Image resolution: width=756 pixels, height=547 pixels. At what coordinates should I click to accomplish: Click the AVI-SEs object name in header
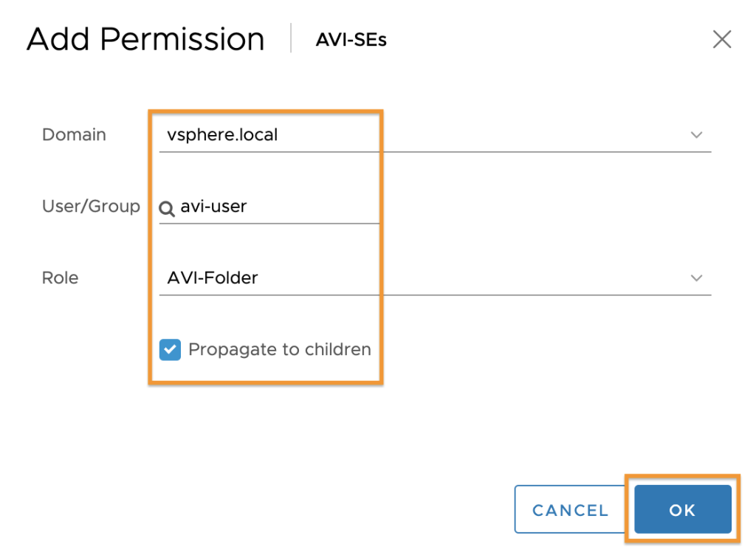click(x=351, y=40)
